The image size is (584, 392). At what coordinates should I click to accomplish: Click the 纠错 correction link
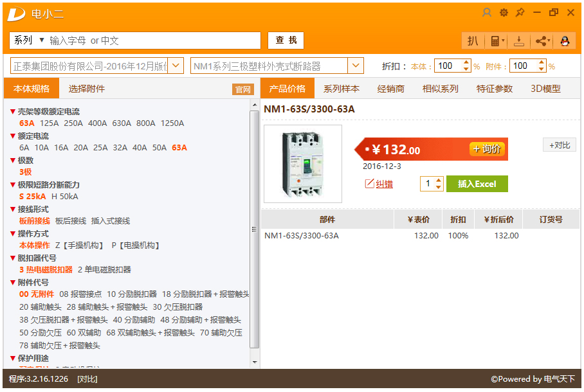[384, 184]
